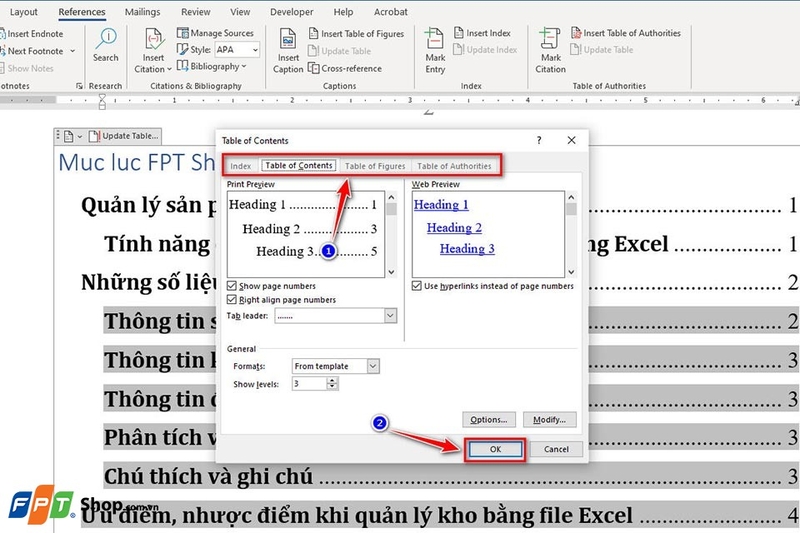Image resolution: width=800 pixels, height=533 pixels.
Task: Click the Bibliography icon
Action: tap(182, 66)
